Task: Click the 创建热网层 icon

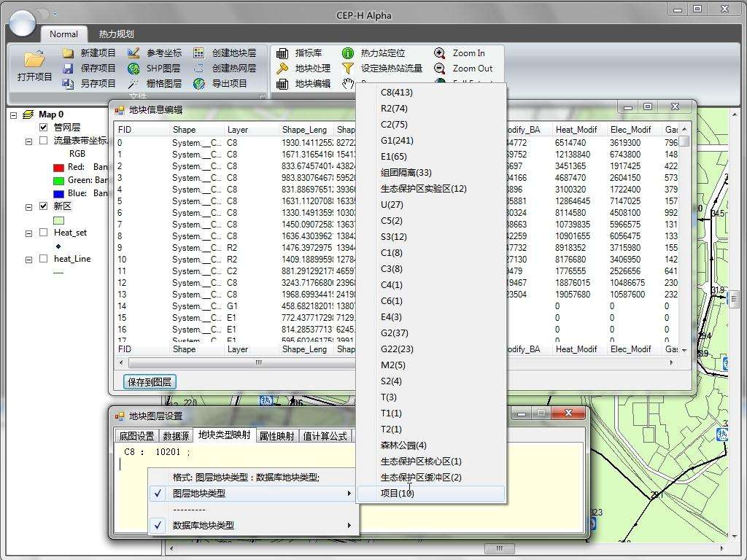Action: tap(199, 68)
